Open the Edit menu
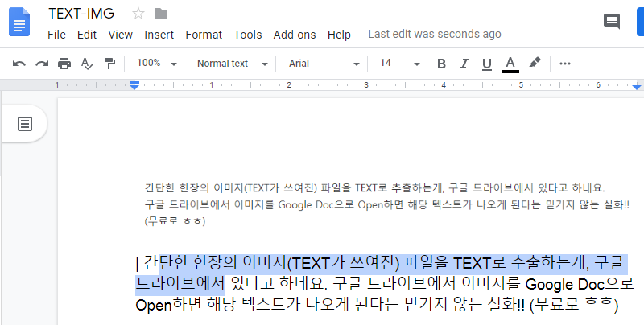 pyautogui.click(x=87, y=35)
